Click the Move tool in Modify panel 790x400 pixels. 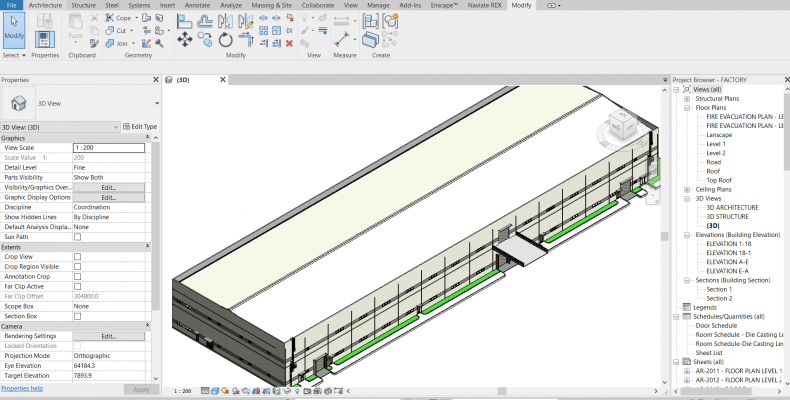click(x=185, y=40)
